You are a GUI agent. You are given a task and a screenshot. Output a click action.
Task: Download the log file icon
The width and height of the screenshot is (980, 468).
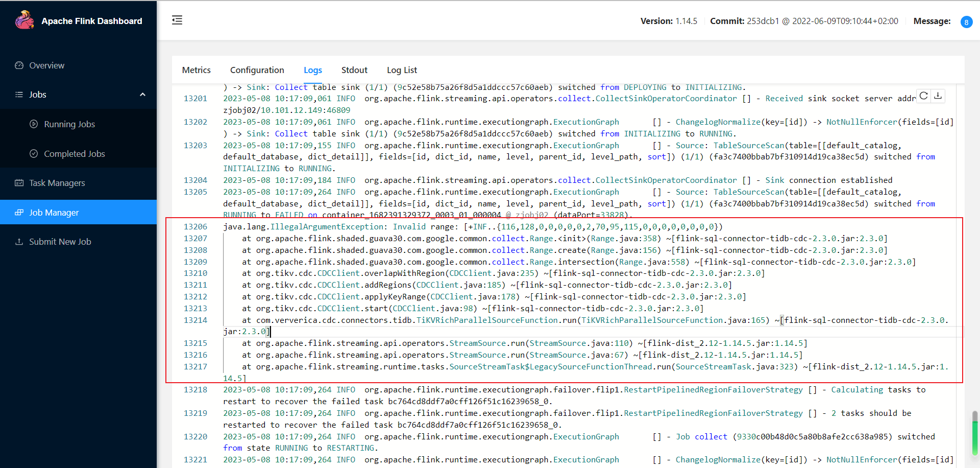pos(938,96)
